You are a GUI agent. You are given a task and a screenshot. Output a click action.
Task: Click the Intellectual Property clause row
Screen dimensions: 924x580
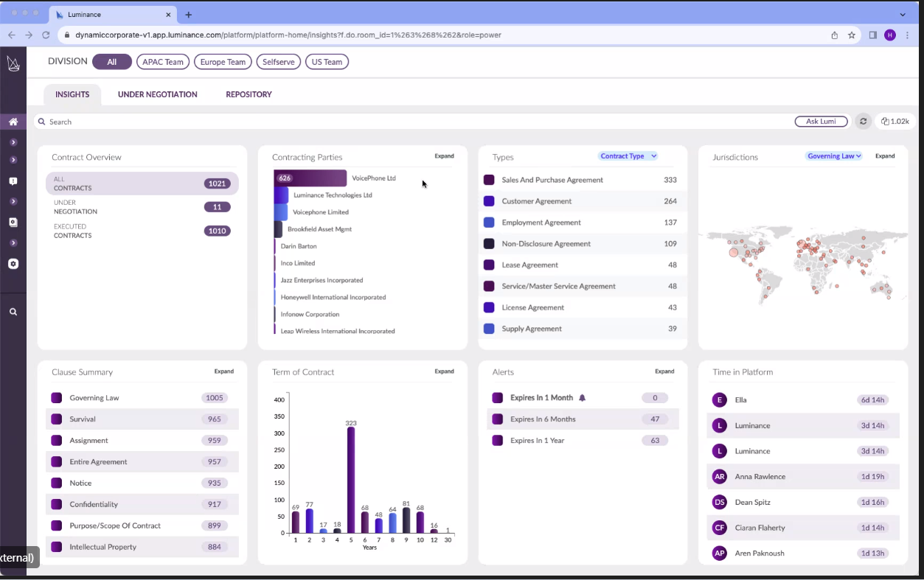tap(142, 548)
